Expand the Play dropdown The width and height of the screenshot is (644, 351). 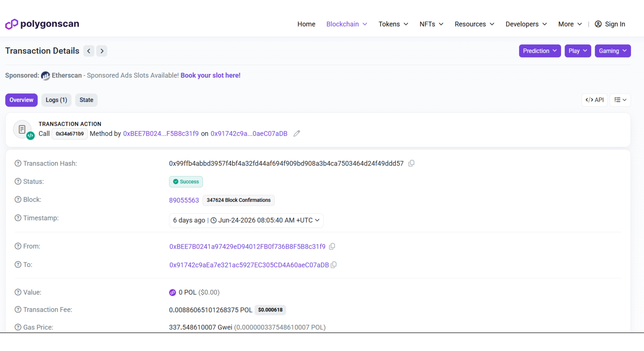pyautogui.click(x=578, y=51)
